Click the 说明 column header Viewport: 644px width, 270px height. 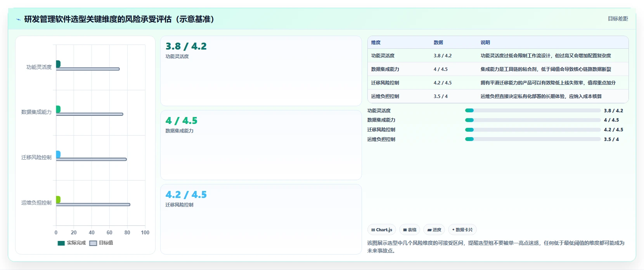pos(485,43)
